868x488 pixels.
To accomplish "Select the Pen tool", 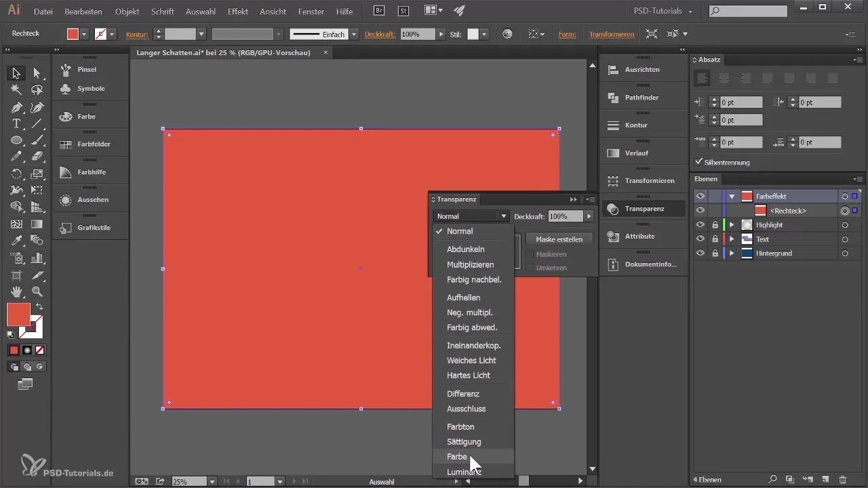I will pyautogui.click(x=16, y=107).
